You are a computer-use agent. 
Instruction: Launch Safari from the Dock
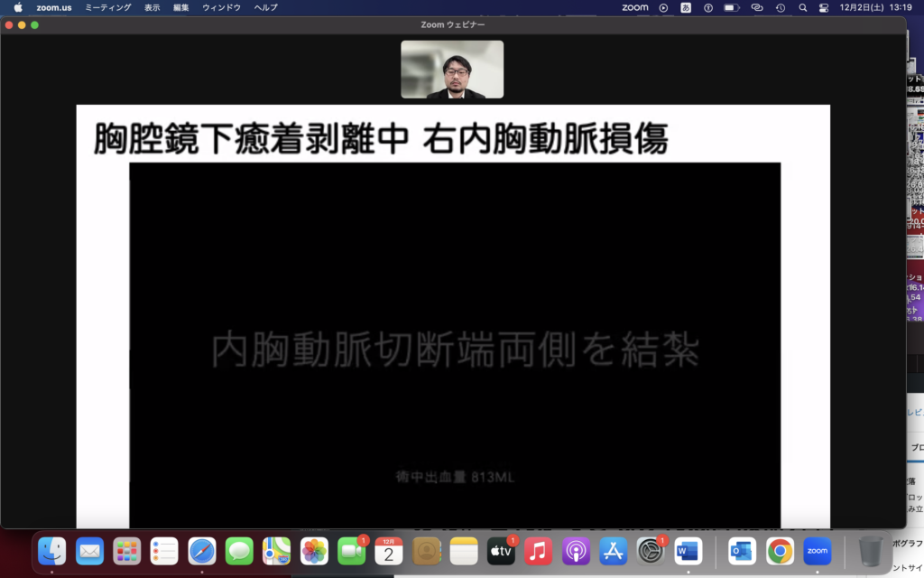pyautogui.click(x=201, y=551)
